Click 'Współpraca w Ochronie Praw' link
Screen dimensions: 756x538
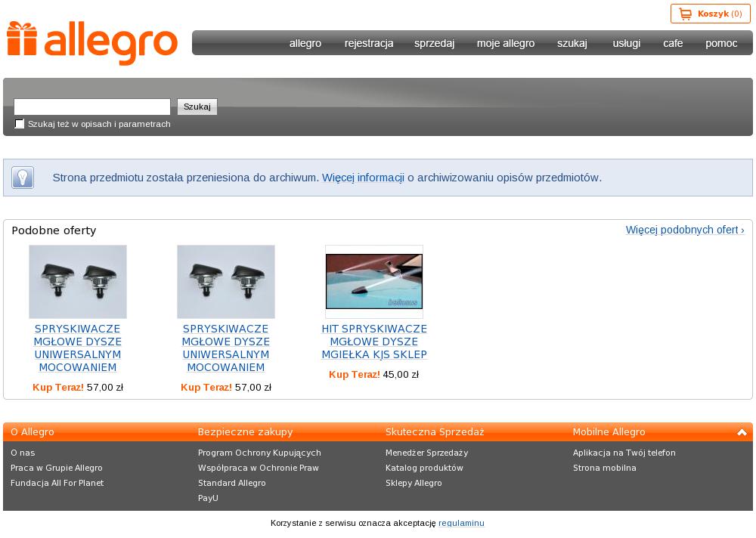(259, 468)
